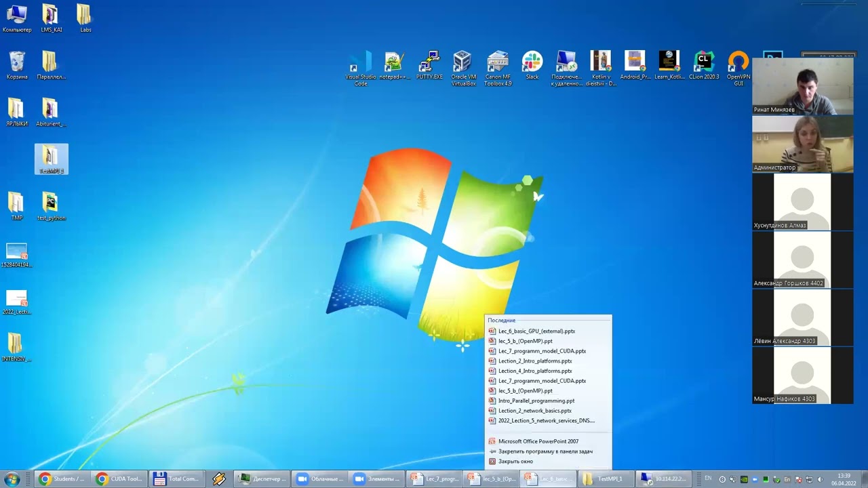This screenshot has width=868, height=488.
Task: Select the Android_Pr... file icon
Action: pos(635,66)
